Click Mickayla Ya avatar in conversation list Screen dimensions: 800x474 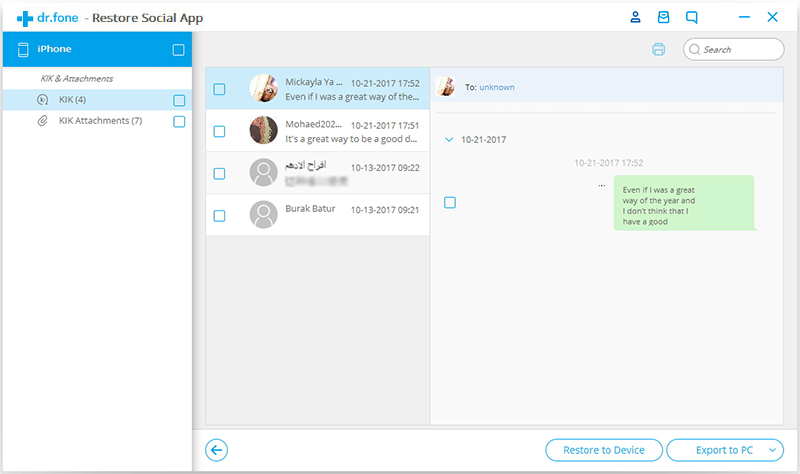(x=264, y=88)
